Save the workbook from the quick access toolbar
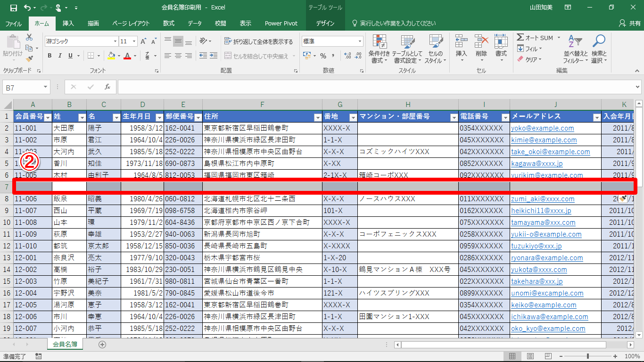Viewport: 644px width, 362px height. click(13, 8)
